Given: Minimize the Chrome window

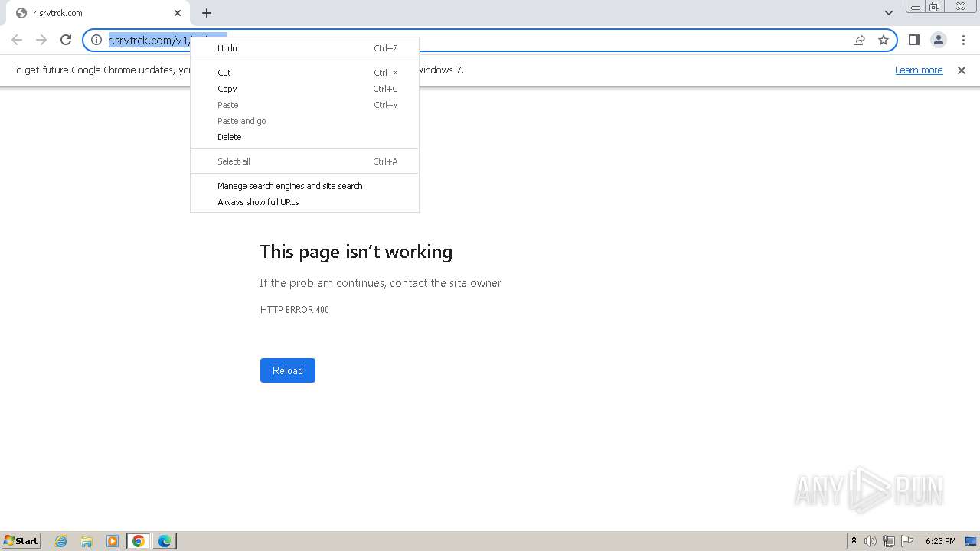Looking at the screenshot, I should click(x=915, y=7).
